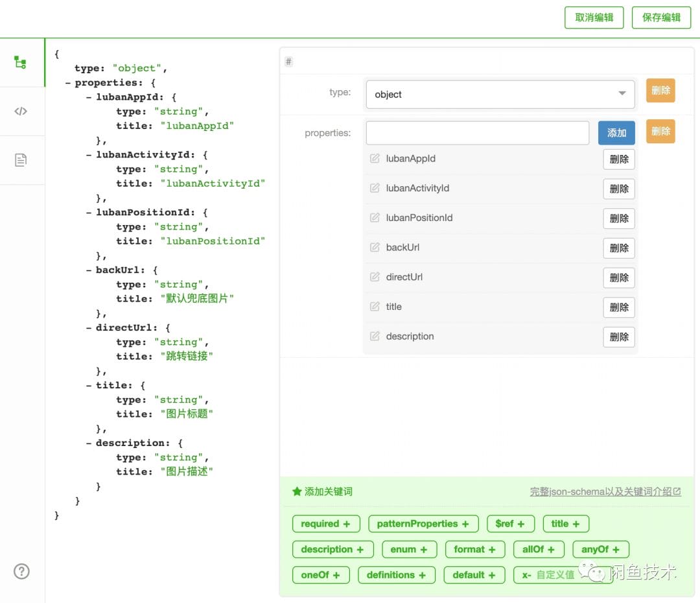Click edit icon beside lubanPositionId
The image size is (700, 603).
375,217
